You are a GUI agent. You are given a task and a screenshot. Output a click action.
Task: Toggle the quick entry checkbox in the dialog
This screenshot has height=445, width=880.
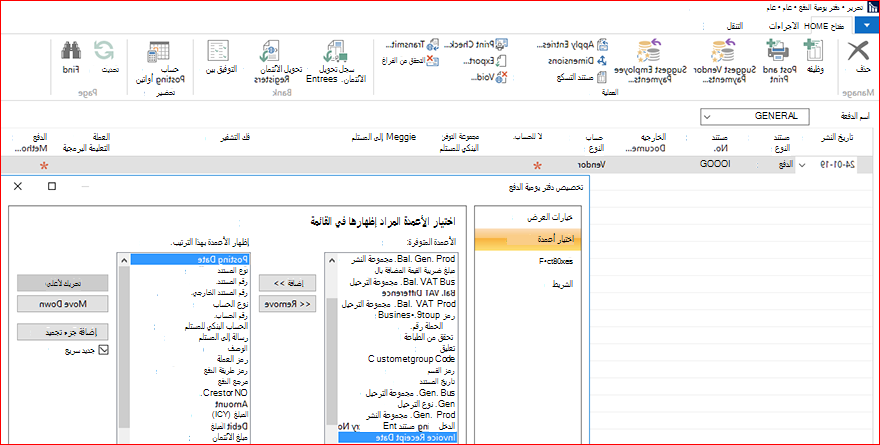point(103,350)
